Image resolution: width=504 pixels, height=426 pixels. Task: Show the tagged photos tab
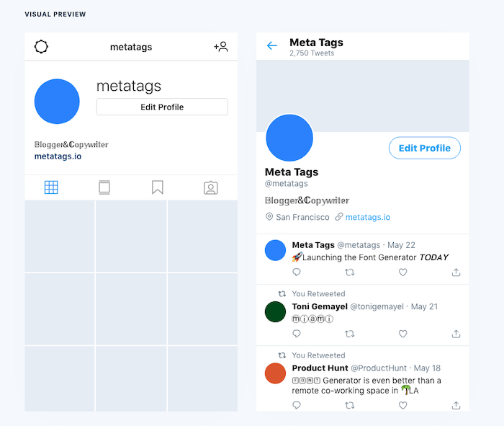tap(210, 188)
